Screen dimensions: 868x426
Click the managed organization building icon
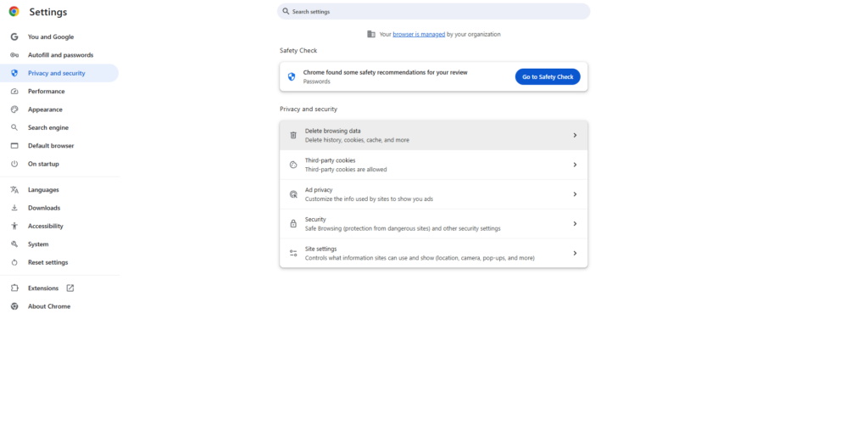coord(371,34)
